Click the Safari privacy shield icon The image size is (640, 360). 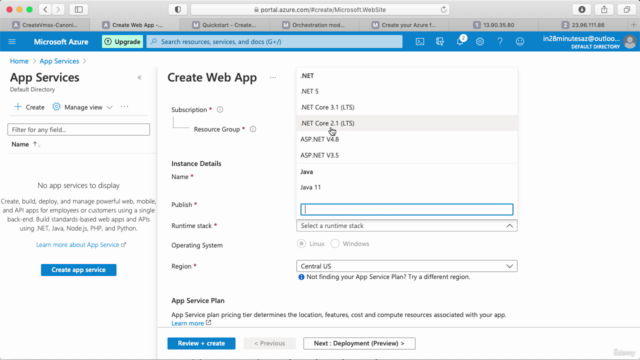click(178, 9)
